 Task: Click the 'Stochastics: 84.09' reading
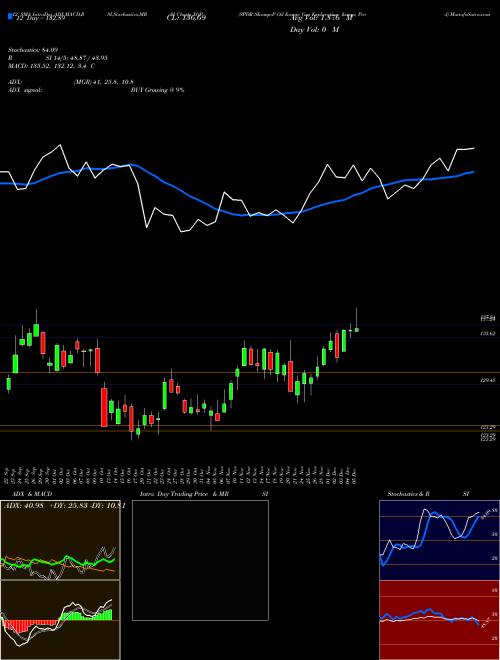pyautogui.click(x=33, y=50)
